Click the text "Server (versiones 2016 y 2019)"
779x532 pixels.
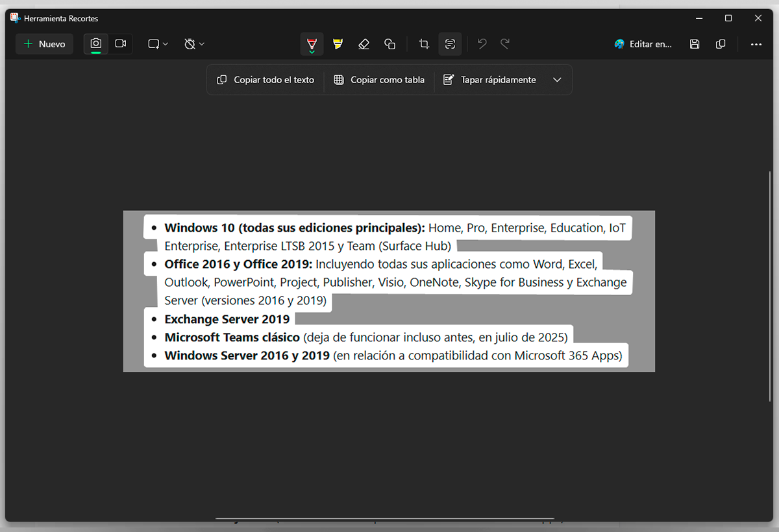pos(245,300)
